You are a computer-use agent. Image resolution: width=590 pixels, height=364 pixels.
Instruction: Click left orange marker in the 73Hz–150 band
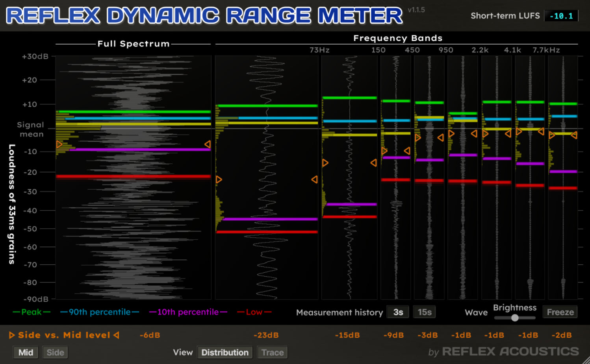tap(325, 163)
